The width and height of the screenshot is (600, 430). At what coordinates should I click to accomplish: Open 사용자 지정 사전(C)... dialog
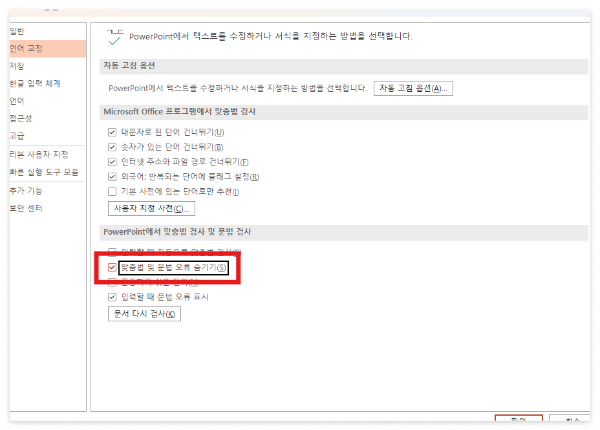tap(151, 208)
